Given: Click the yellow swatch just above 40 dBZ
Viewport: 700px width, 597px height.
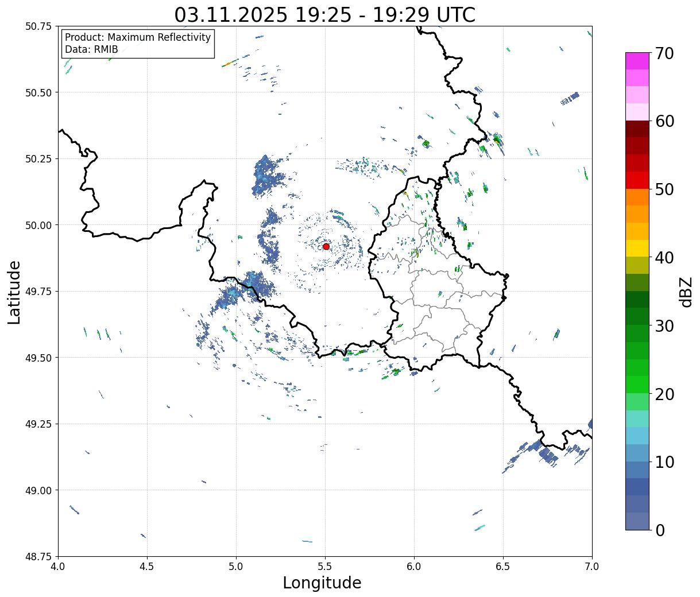Looking at the screenshot, I should (637, 249).
